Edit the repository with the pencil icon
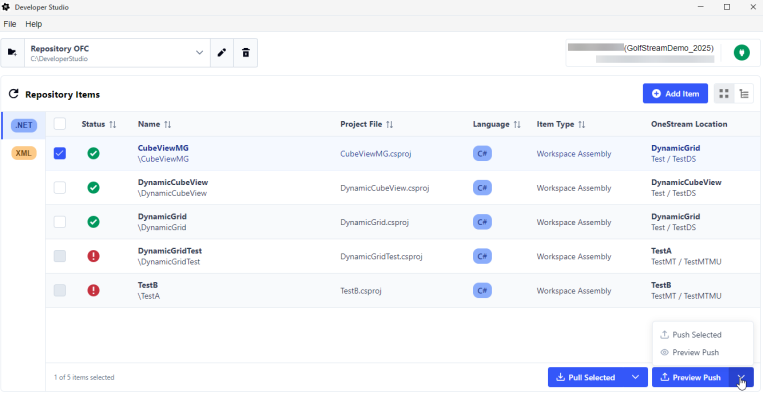 pyautogui.click(x=222, y=53)
